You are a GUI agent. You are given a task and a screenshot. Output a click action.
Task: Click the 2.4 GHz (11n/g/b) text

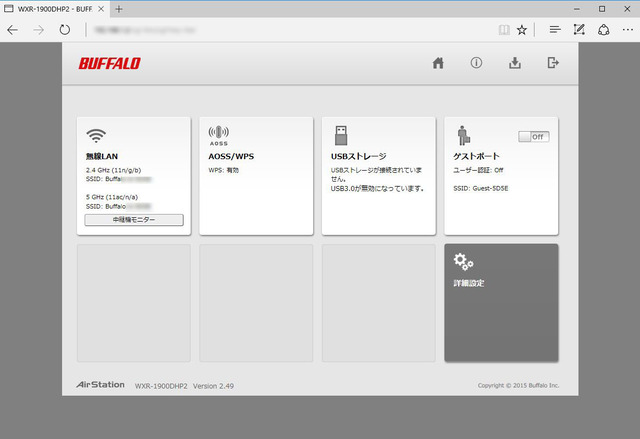click(x=113, y=170)
